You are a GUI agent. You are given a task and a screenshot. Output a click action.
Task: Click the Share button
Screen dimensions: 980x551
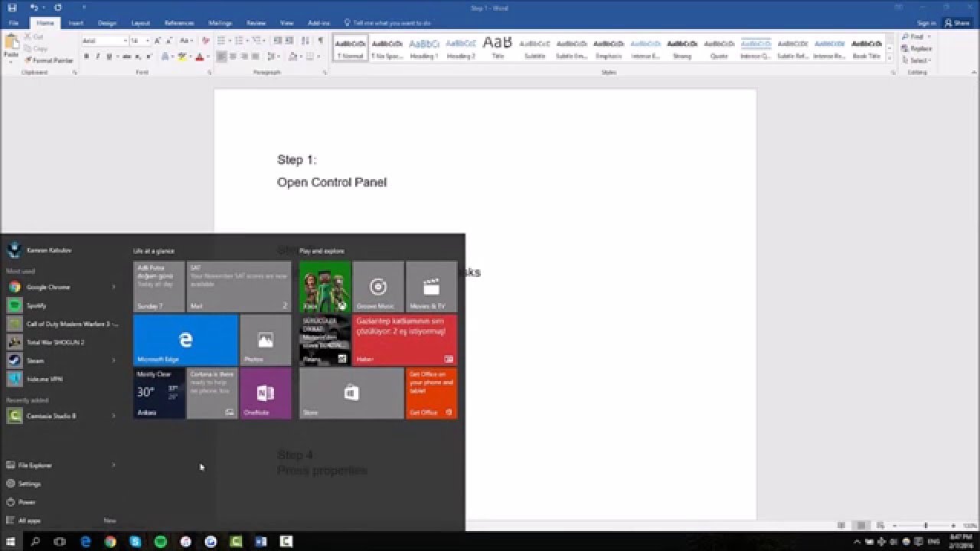959,23
